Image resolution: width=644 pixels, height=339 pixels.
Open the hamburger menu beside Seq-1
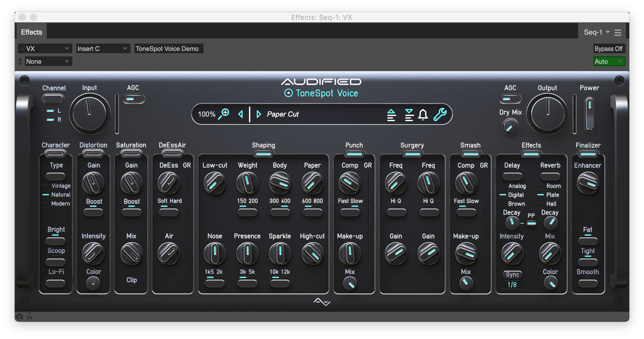point(618,32)
